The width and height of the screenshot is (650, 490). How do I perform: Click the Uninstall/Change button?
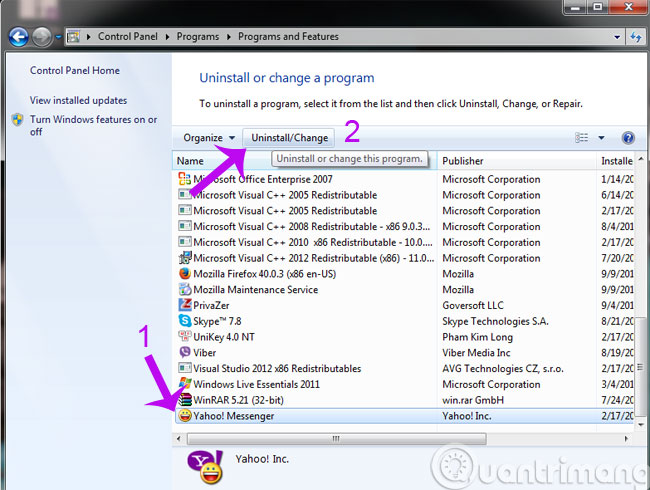click(x=289, y=138)
